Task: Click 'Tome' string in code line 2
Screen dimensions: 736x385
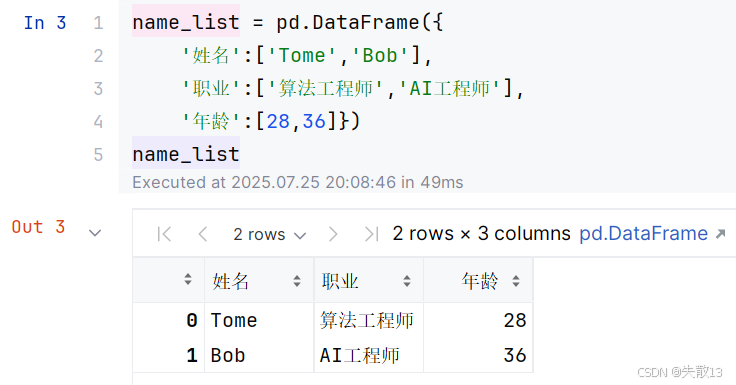Action: pos(302,55)
